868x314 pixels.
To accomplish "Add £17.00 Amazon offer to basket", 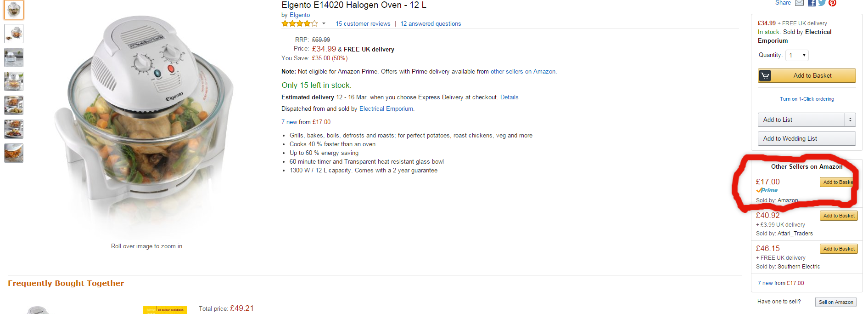I will [839, 182].
